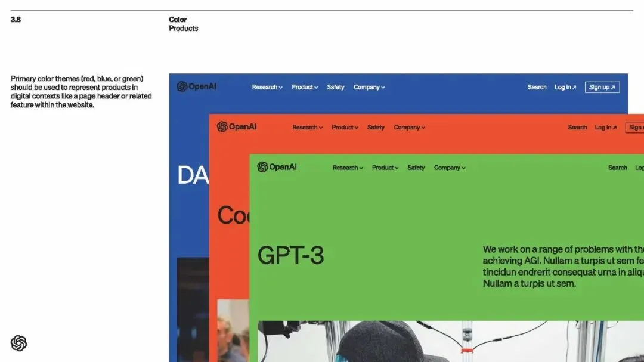Click Log in on the red page
The image size is (644, 362).
click(605, 128)
